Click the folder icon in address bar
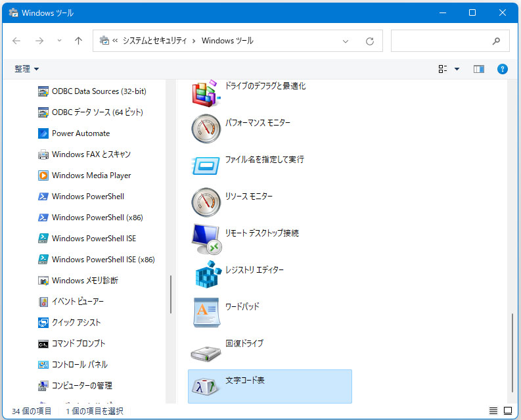521x420 pixels. tap(104, 41)
